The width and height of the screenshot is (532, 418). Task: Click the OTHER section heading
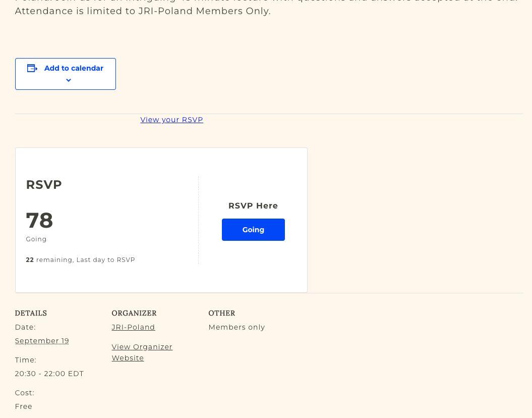click(x=222, y=313)
